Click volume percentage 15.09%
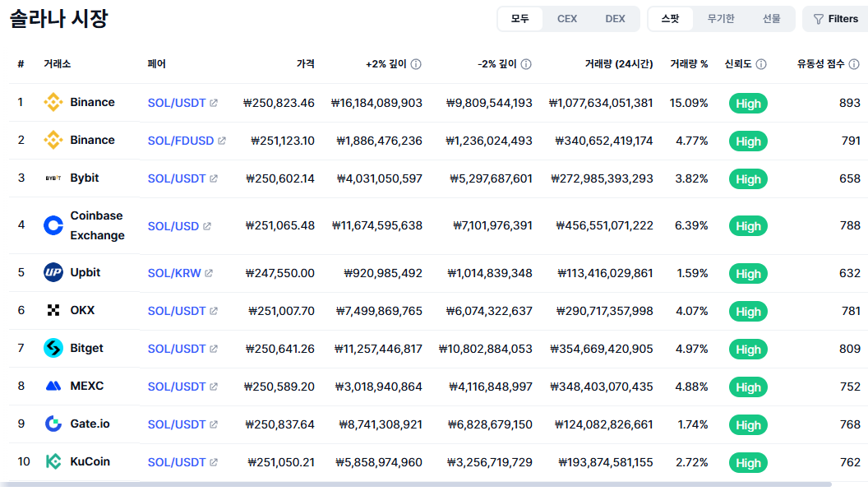 tap(689, 103)
